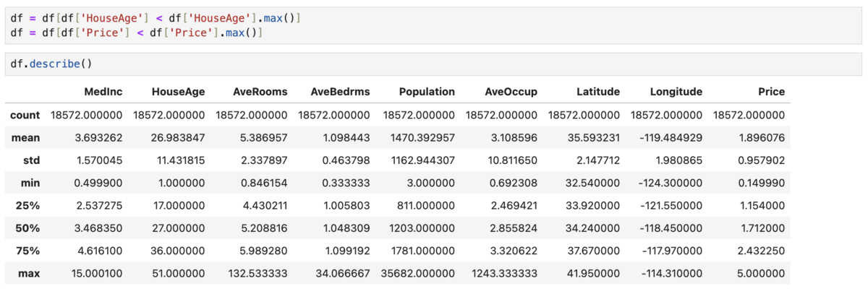Select mean Price value 1.896076

[761, 137]
